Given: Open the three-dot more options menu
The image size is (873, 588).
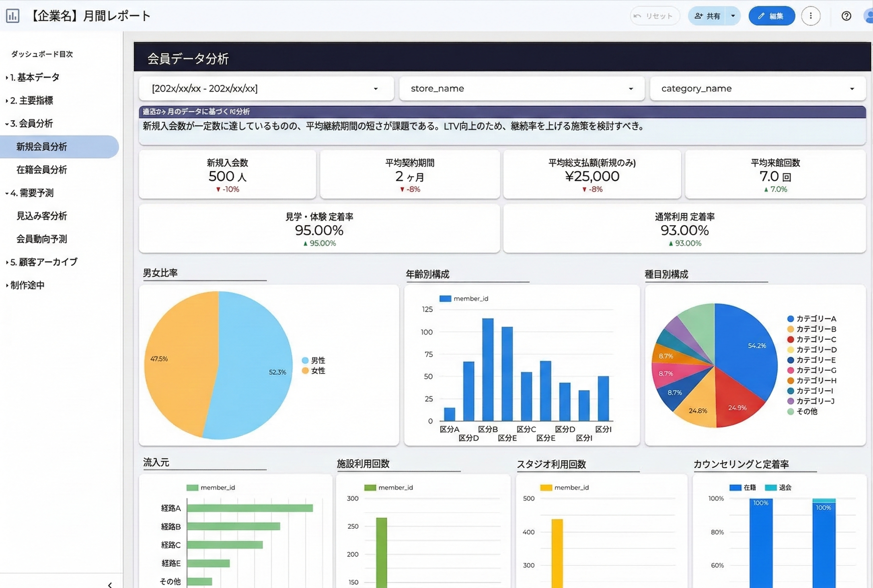Looking at the screenshot, I should coord(810,16).
